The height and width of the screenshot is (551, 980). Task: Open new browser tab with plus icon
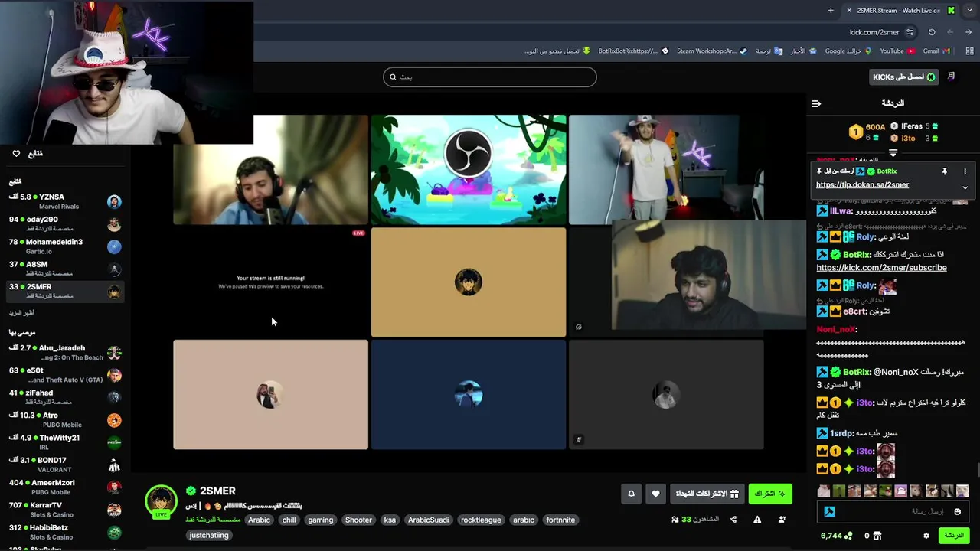[831, 10]
